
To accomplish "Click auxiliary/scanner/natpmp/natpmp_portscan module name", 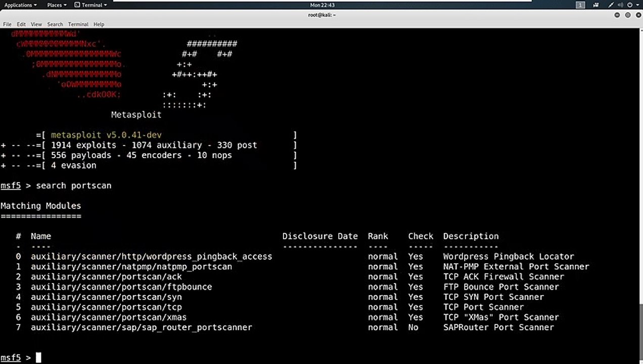I will click(131, 266).
